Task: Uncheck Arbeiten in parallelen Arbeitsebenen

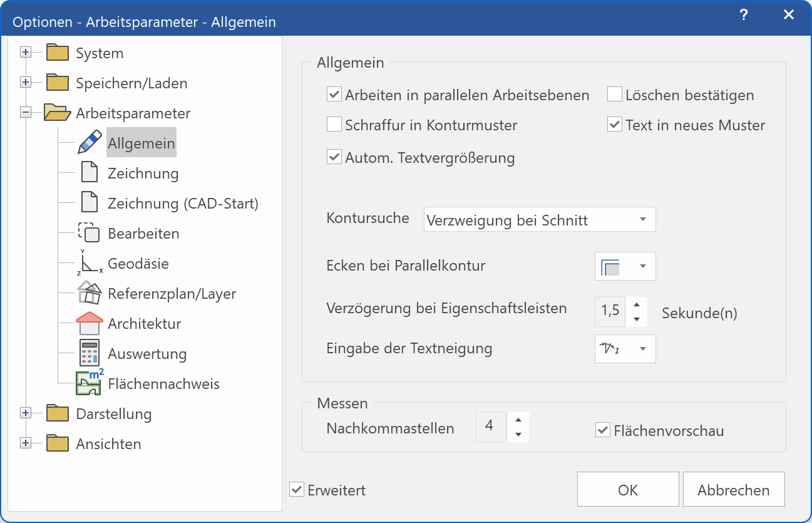Action: point(334,95)
